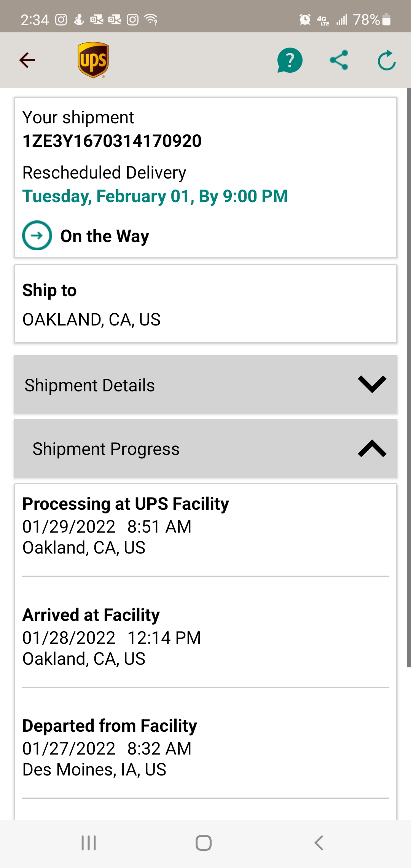Tap the Shipment Details down chevron

[x=372, y=384]
